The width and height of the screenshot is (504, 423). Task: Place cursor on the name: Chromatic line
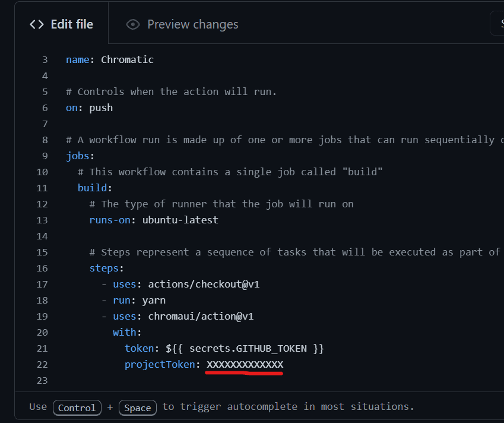pos(110,60)
